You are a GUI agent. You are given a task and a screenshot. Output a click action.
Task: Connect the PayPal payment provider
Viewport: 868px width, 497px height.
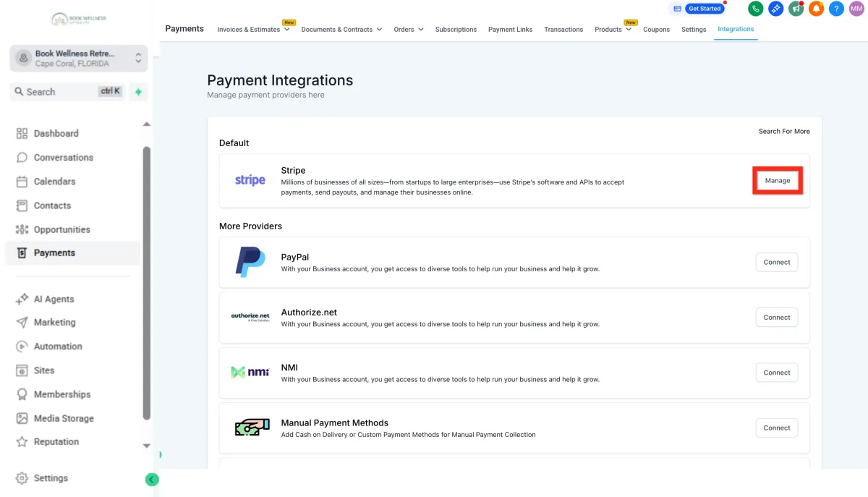(777, 262)
